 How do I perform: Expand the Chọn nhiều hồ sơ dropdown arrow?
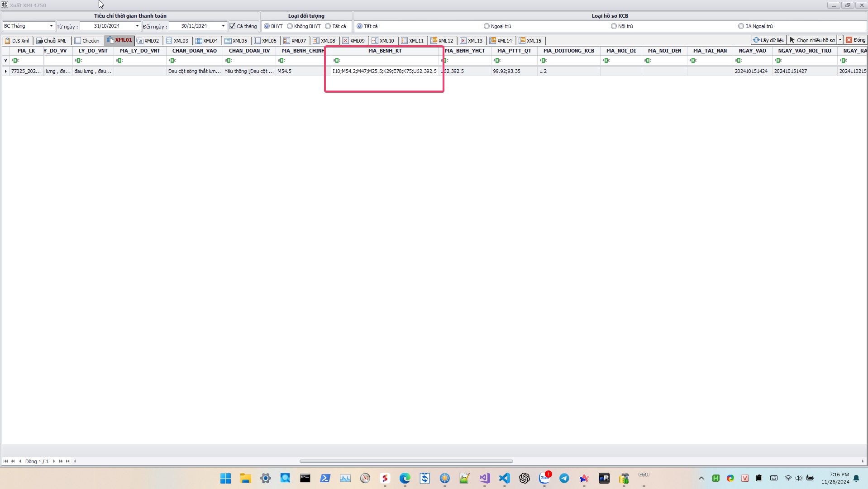pos(840,40)
